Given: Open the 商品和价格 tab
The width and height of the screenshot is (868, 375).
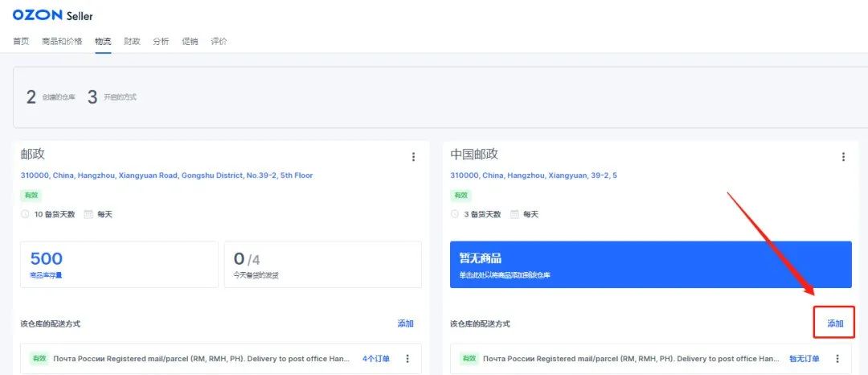Looking at the screenshot, I should pos(62,42).
